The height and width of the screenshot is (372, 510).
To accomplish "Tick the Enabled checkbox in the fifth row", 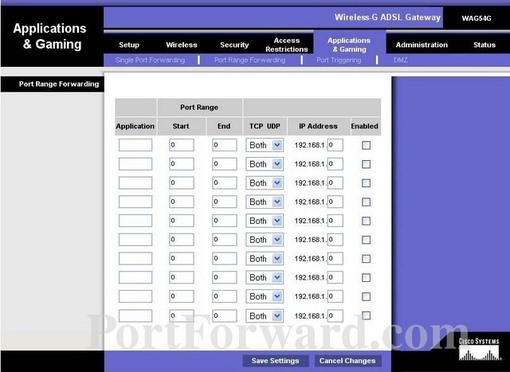I will (x=366, y=221).
